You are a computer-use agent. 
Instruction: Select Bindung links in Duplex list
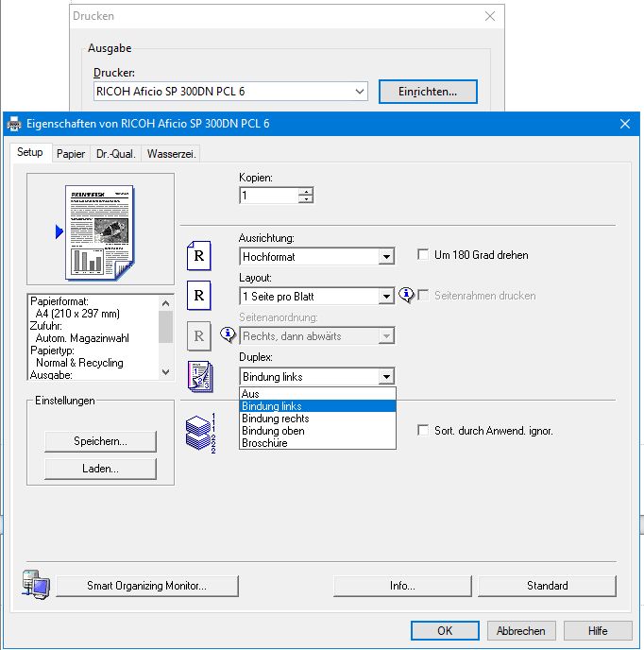pyautogui.click(x=317, y=406)
